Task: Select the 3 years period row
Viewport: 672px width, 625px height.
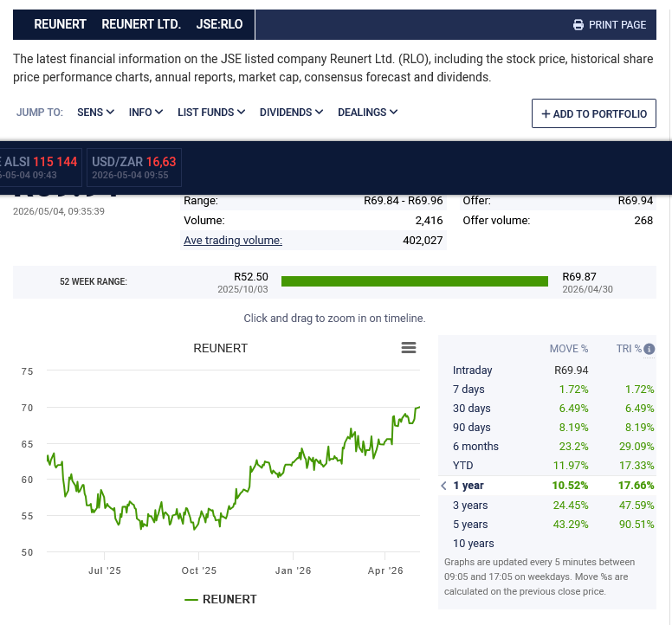Action: coord(546,505)
